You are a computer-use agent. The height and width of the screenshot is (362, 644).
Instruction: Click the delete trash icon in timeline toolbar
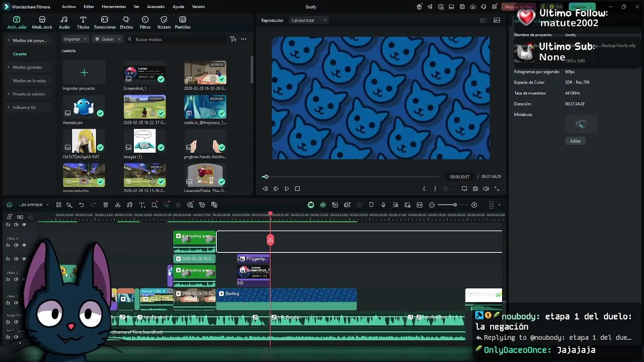106,205
